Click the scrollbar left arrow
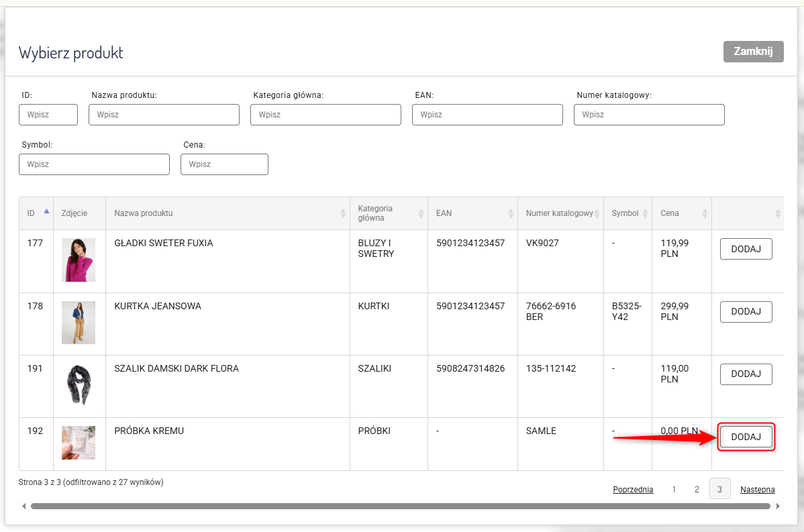This screenshot has height=532, width=804. tap(24, 507)
